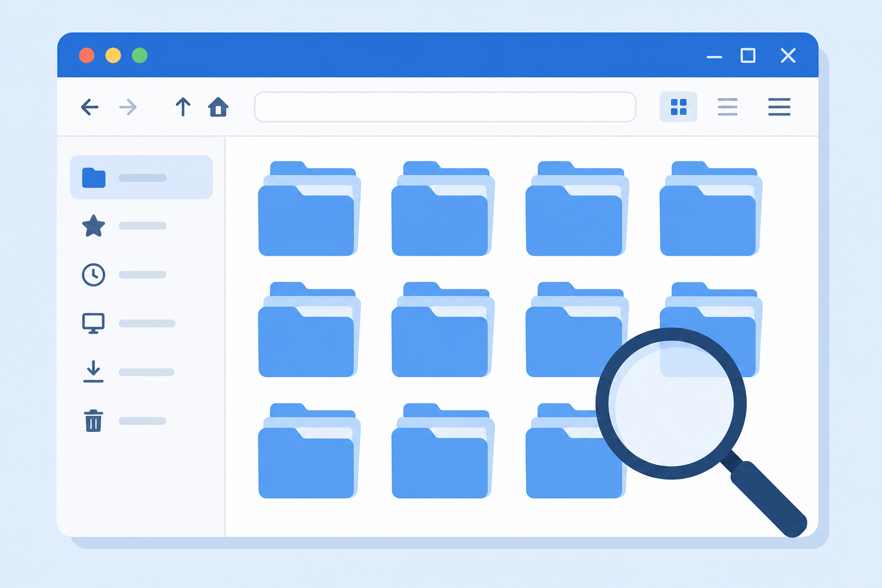Switch to grid view
Viewport: 882px width, 588px height.
pyautogui.click(x=678, y=107)
